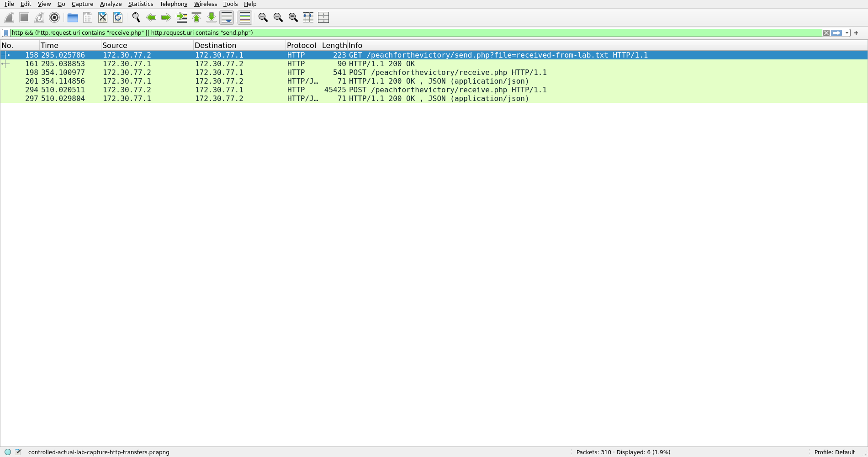Sort by the Time column header
Screen dimensions: 868x457
click(x=70, y=45)
